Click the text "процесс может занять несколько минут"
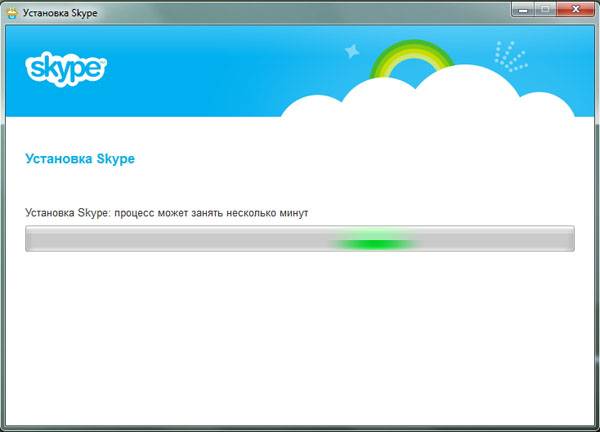 211,213
